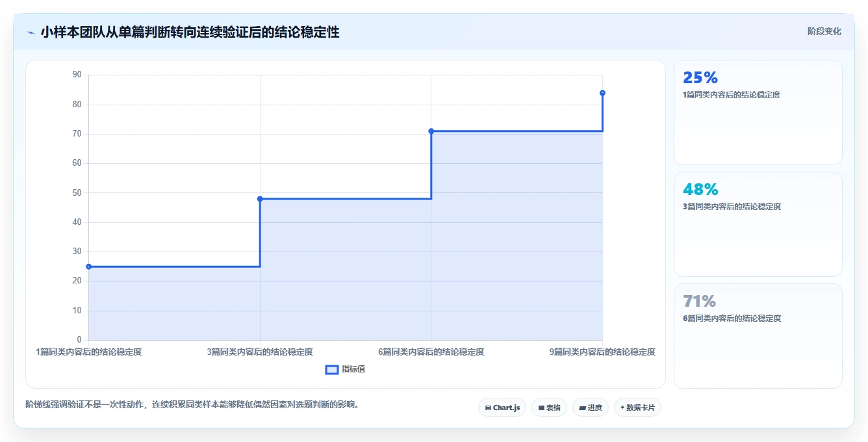The image size is (868, 442).
Task: Click the chart title 小样本团队从单篇判断转向连续验证后的结论稳定性
Action: [x=190, y=32]
